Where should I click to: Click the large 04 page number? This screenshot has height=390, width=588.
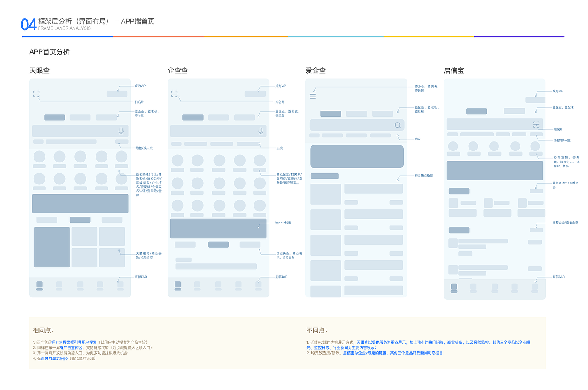click(28, 24)
